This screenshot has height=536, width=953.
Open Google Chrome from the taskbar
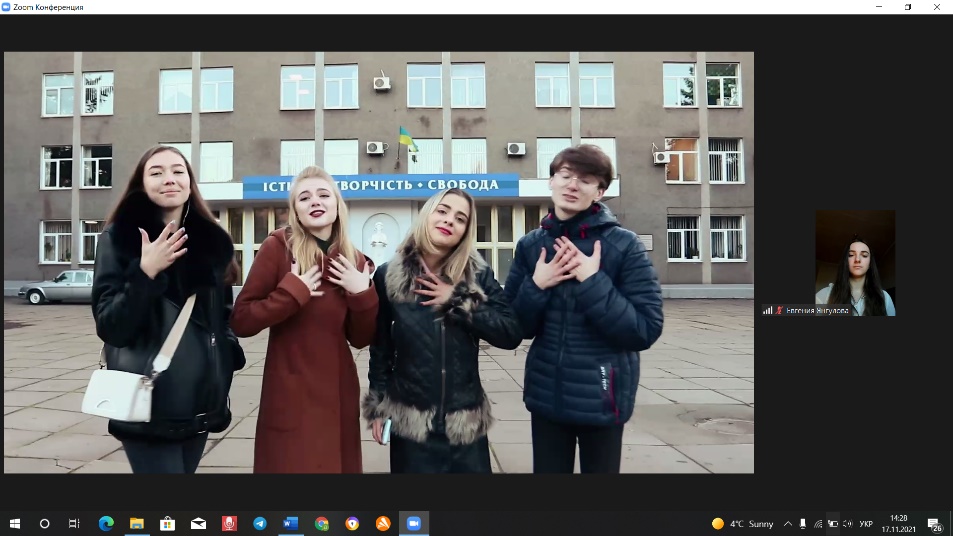pyautogui.click(x=322, y=523)
